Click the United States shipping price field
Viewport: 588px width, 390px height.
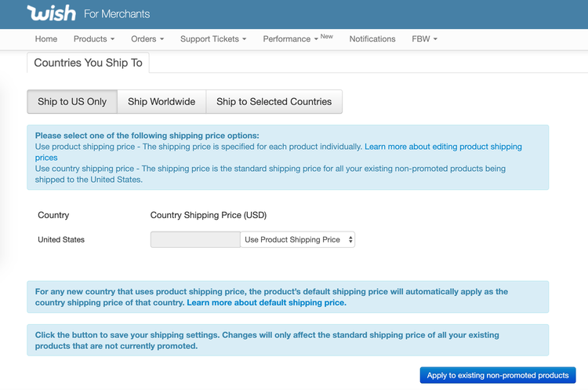[x=194, y=239]
